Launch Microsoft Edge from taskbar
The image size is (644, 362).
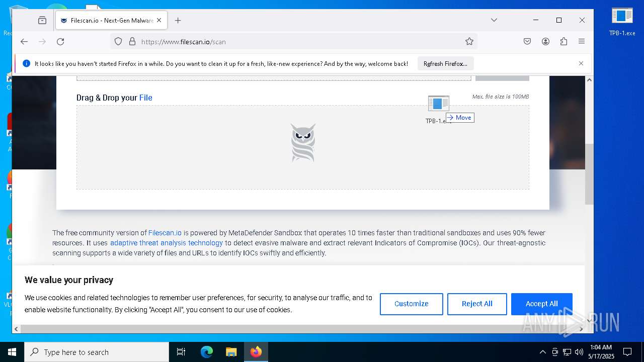point(207,352)
